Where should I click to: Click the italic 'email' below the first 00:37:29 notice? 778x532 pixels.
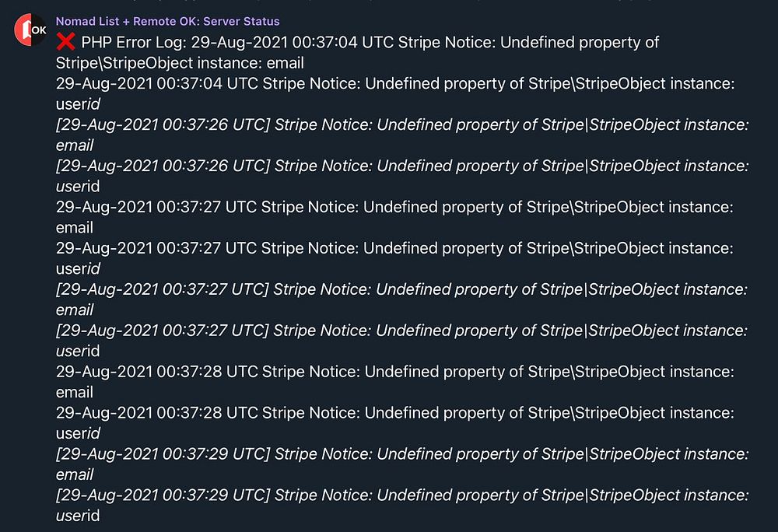tap(75, 474)
